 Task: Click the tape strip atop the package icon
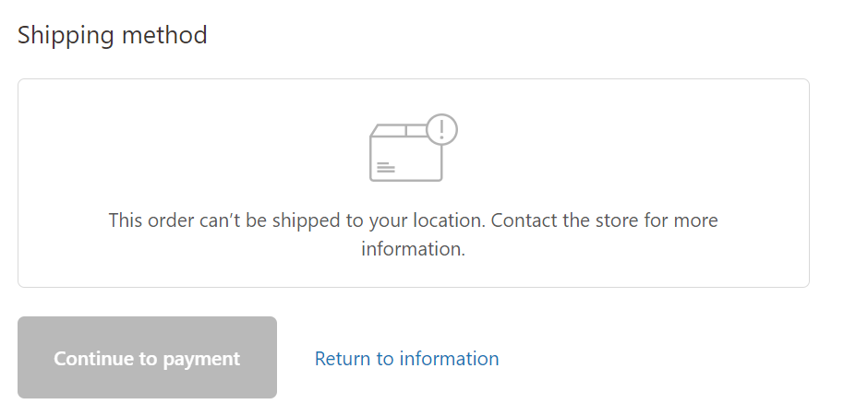click(406, 131)
